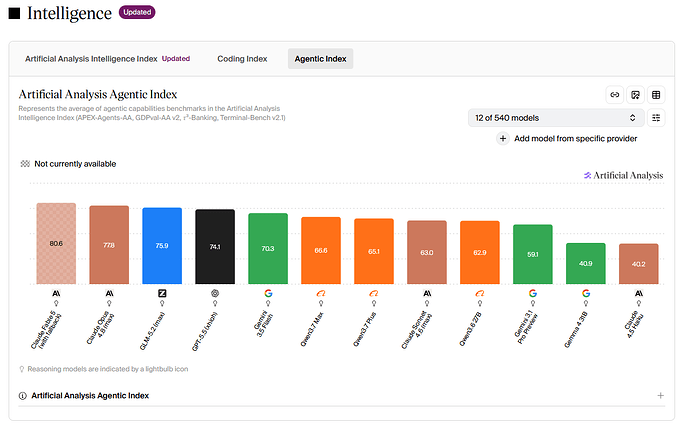Click the hatched Claude Fable 5 bar

(56, 243)
